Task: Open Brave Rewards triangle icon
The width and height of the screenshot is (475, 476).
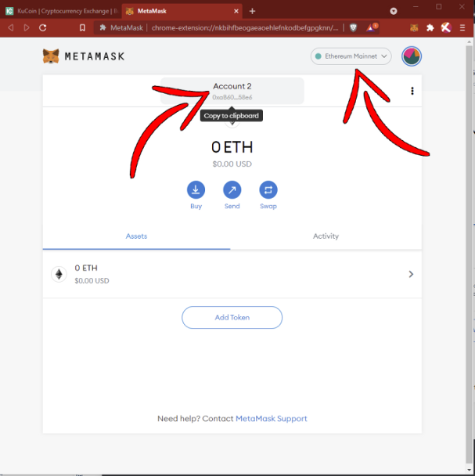Action: (x=371, y=28)
